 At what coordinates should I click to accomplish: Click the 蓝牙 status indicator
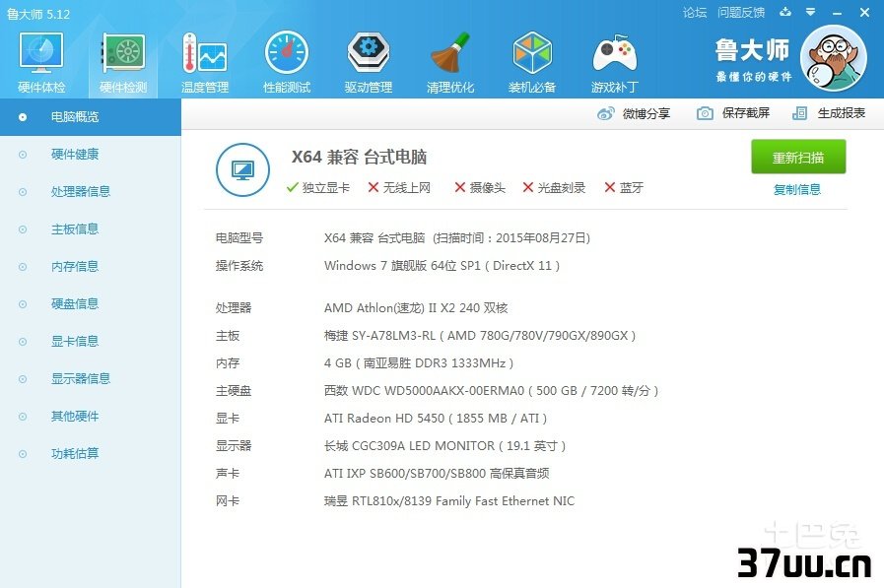tap(624, 187)
